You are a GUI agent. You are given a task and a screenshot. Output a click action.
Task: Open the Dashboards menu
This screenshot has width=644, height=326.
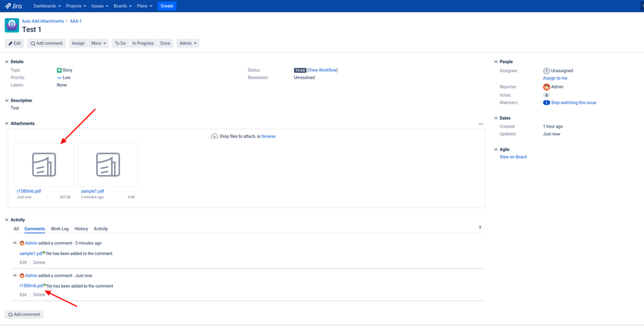47,6
